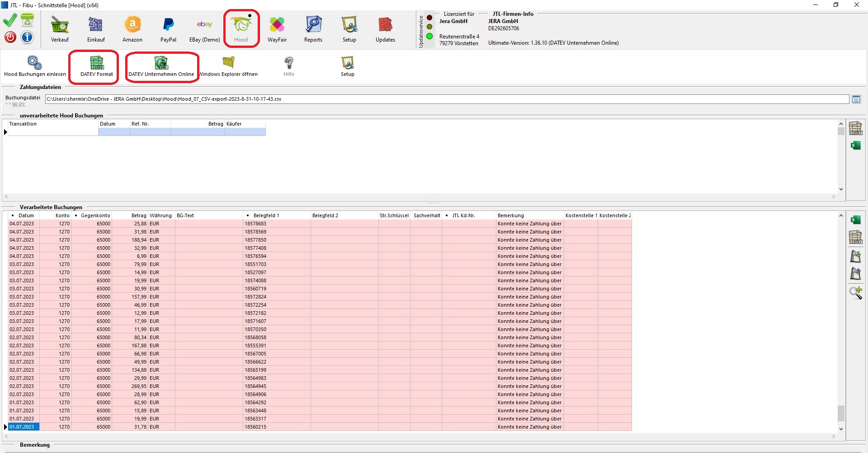Image resolution: width=868 pixels, height=453 pixels.
Task: Click the red power button icon
Action: [x=10, y=37]
